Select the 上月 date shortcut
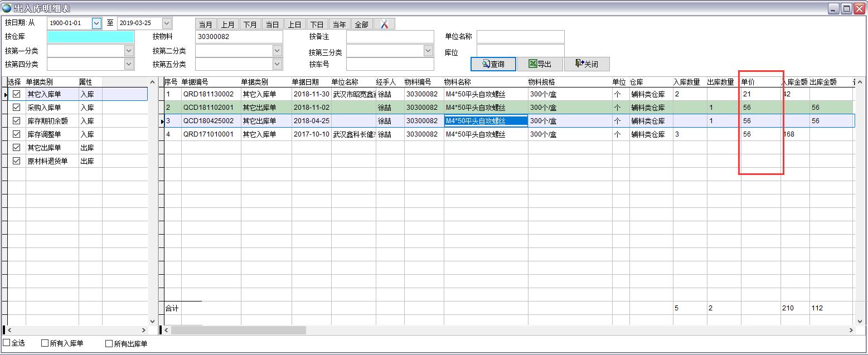Viewport: 868px width, 355px height. click(x=228, y=24)
